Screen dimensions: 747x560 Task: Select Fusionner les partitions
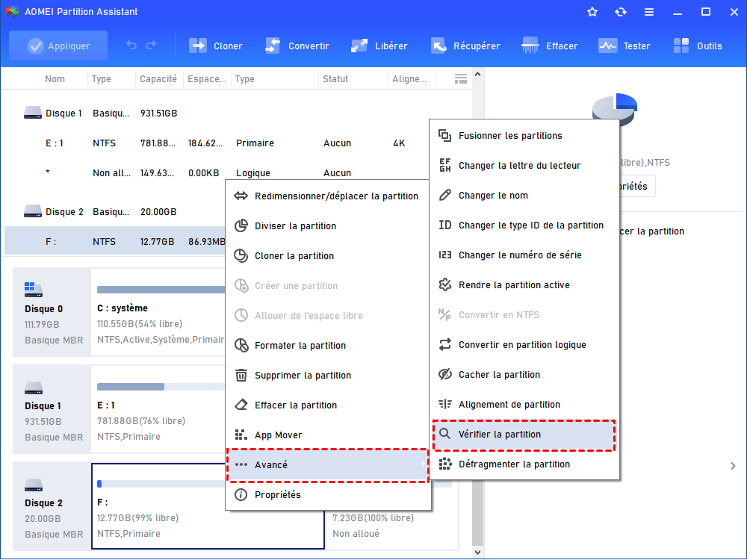524,136
